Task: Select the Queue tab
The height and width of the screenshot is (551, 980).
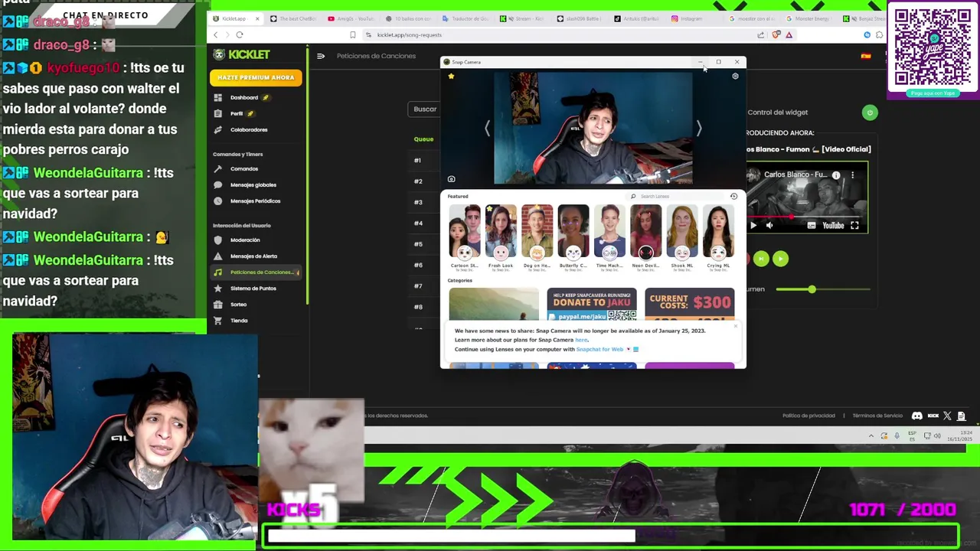Action: point(423,139)
